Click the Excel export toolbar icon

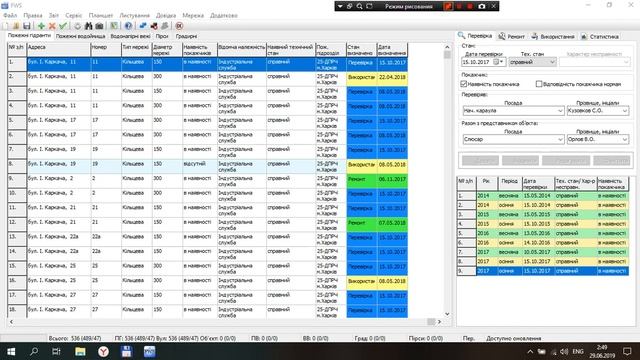click(114, 26)
